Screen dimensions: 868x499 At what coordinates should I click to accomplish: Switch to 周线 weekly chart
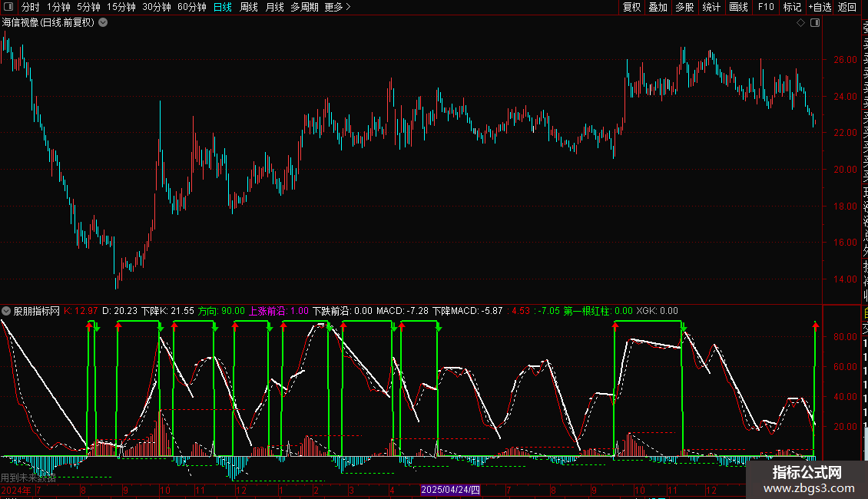click(x=249, y=7)
